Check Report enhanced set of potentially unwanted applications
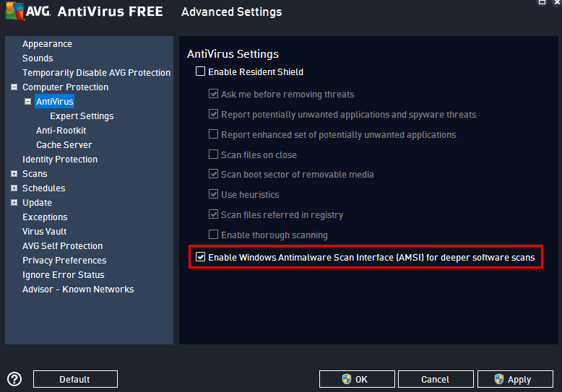The height and width of the screenshot is (392, 562). (x=213, y=134)
